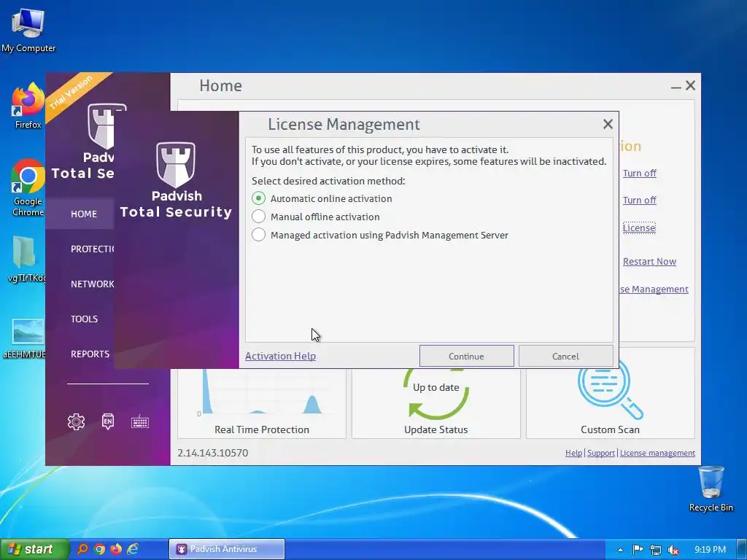Open the Start menu

tap(34, 549)
